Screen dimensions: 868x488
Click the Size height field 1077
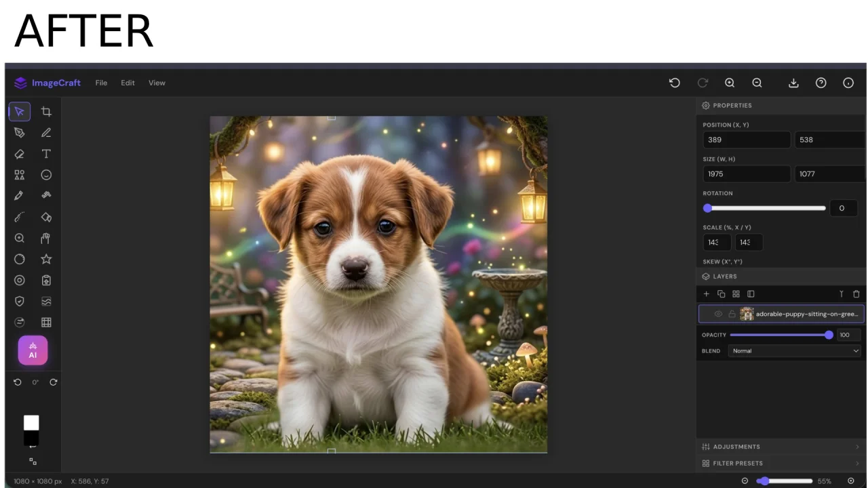point(830,174)
